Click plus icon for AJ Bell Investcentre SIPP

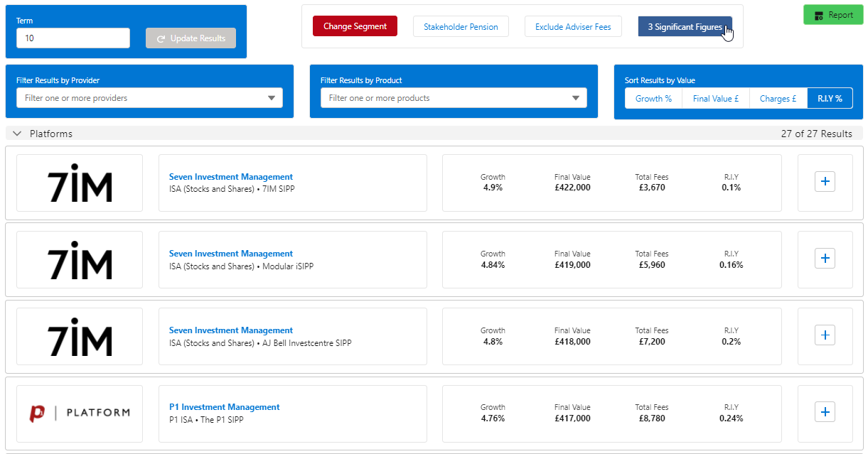[x=825, y=335]
